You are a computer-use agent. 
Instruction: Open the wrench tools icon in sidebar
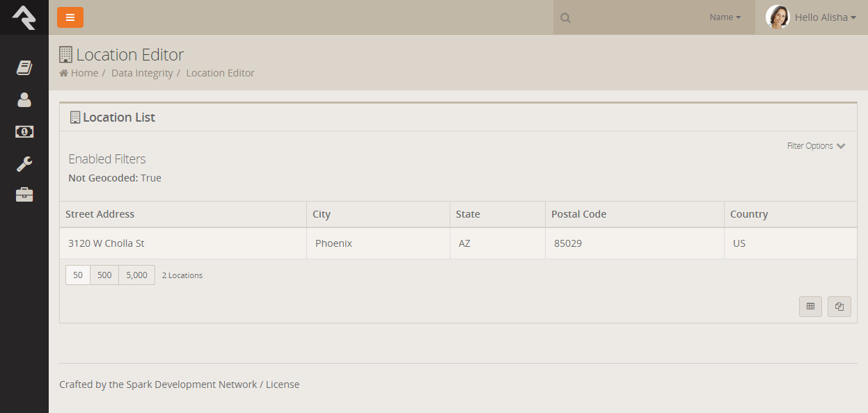point(24,164)
